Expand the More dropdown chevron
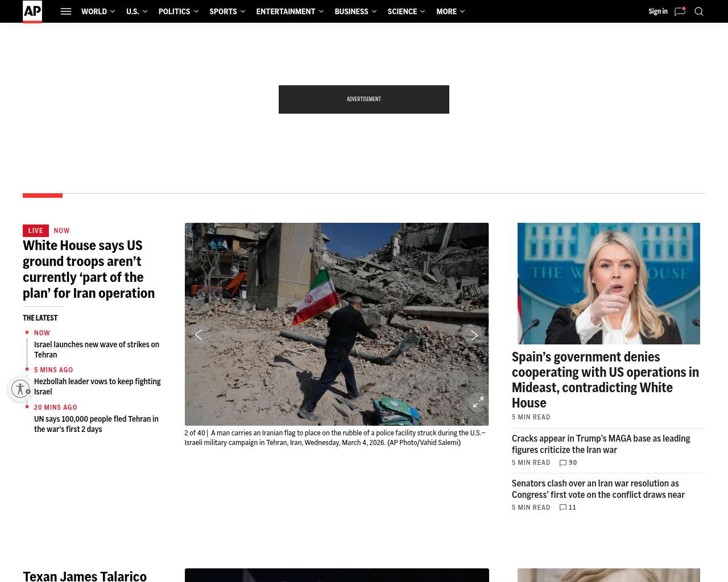The width and height of the screenshot is (728, 582). (462, 11)
